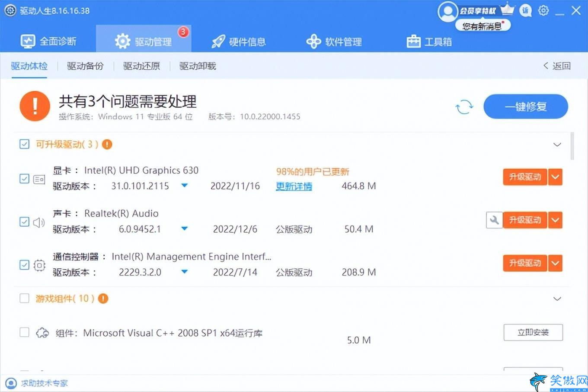Click the 求助技术专家 support icon
Screen dimensions: 588x392
tap(11, 383)
